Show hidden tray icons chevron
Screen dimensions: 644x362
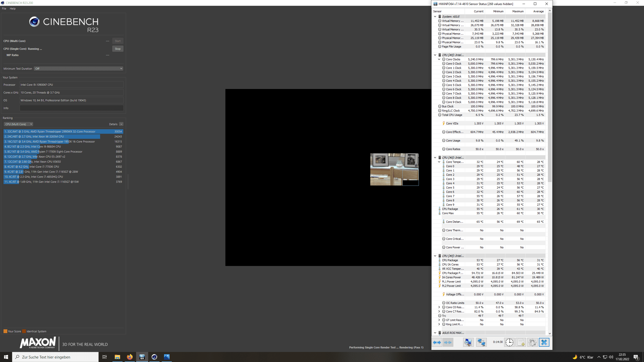point(599,357)
